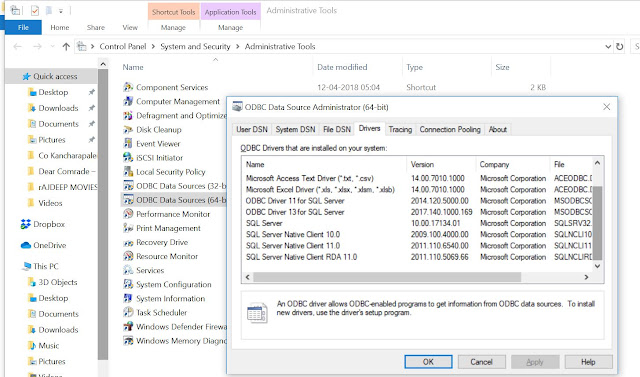Switch to User DSN tab
The image size is (640, 377).
(252, 129)
